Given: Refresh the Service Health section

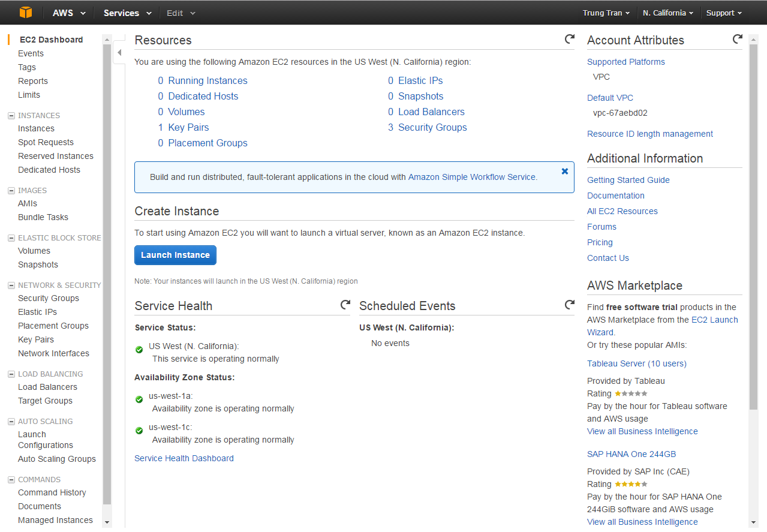Looking at the screenshot, I should (x=345, y=305).
